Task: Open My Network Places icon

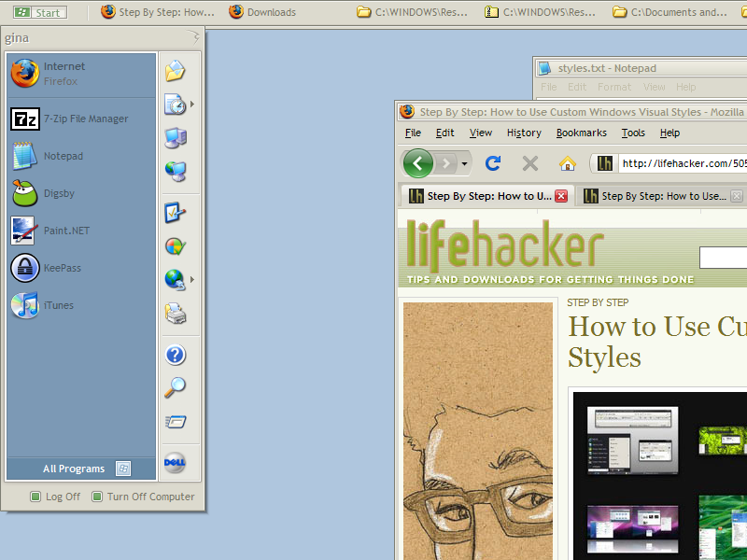Action: tap(176, 172)
